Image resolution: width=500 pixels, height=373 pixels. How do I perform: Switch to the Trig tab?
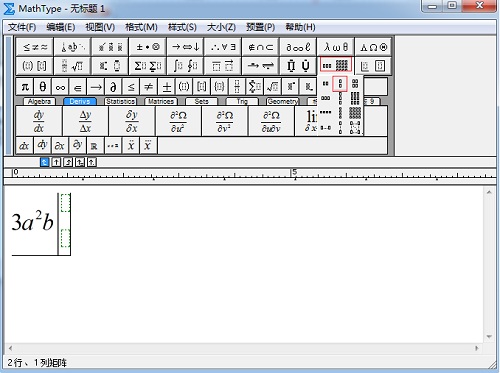[242, 101]
